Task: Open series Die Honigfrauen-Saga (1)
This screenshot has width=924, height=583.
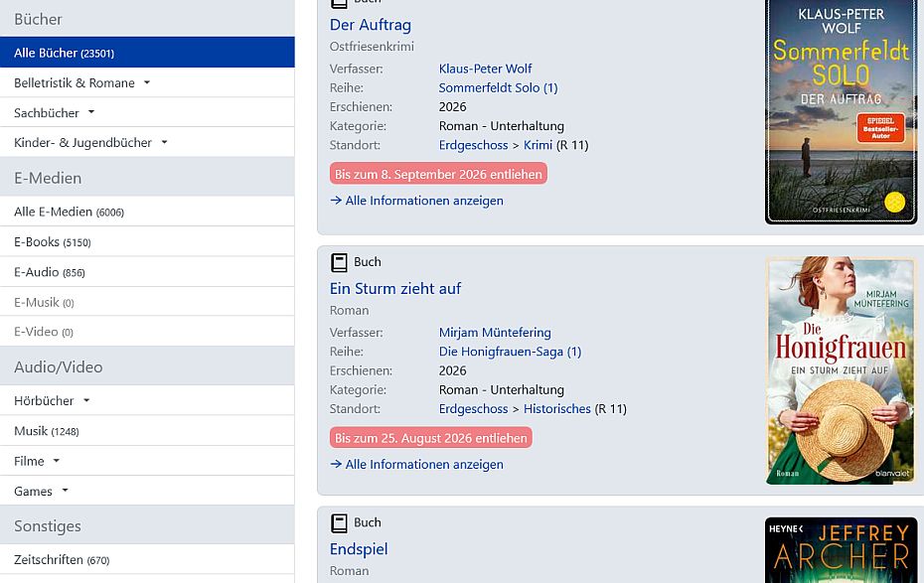Action: tap(510, 352)
